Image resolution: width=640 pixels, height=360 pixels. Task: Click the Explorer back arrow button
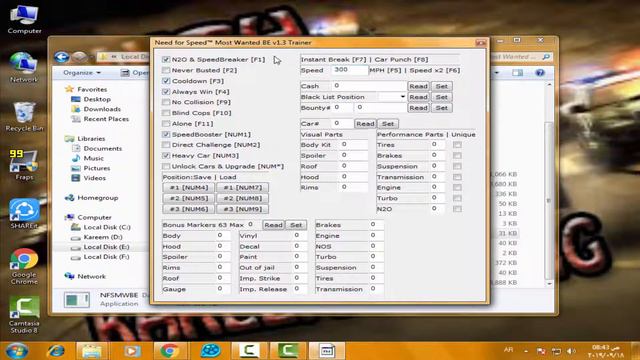coord(62,57)
